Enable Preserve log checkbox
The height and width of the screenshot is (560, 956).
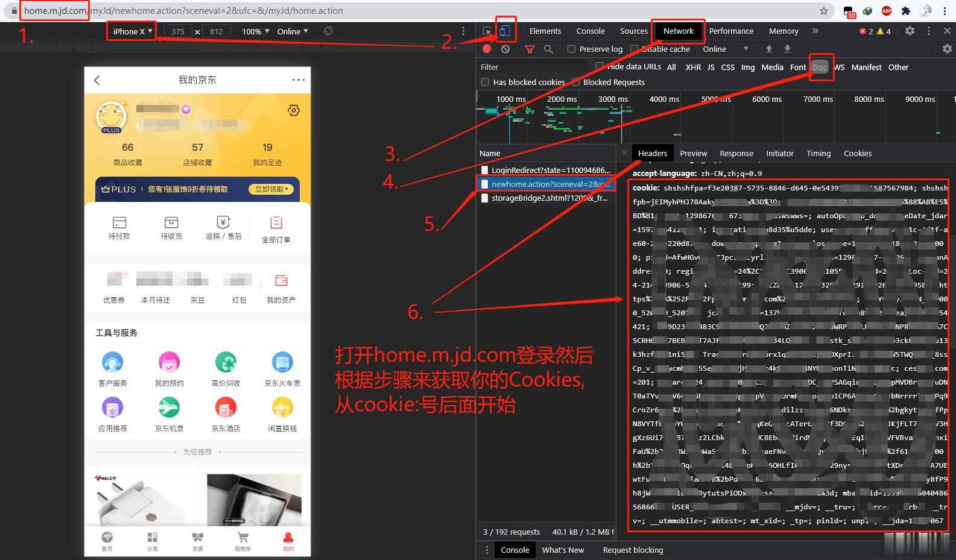(x=571, y=49)
